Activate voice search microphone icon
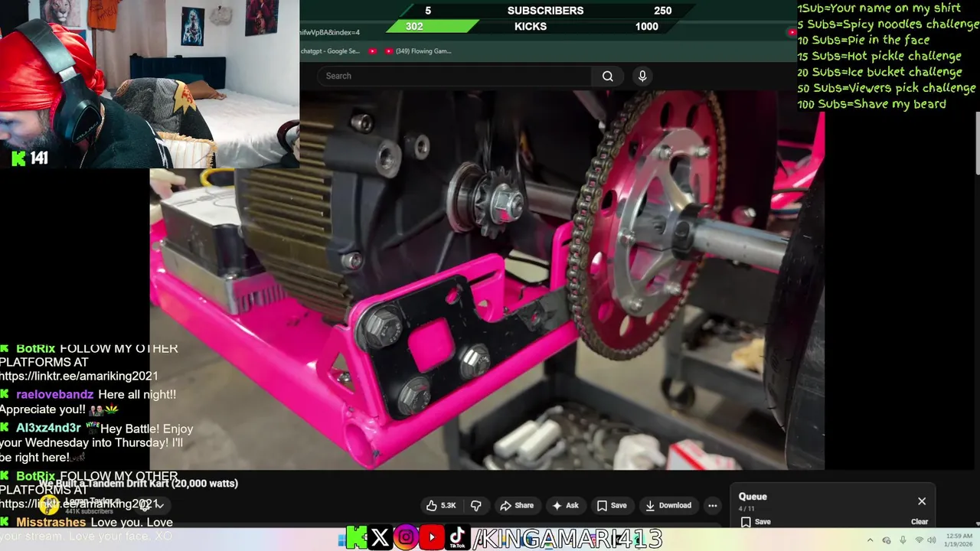980x551 pixels. [x=642, y=76]
